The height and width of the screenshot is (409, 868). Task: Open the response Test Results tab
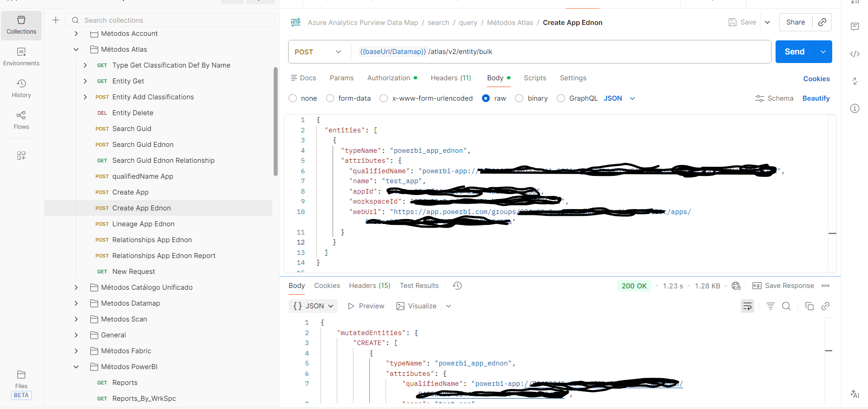tap(419, 286)
